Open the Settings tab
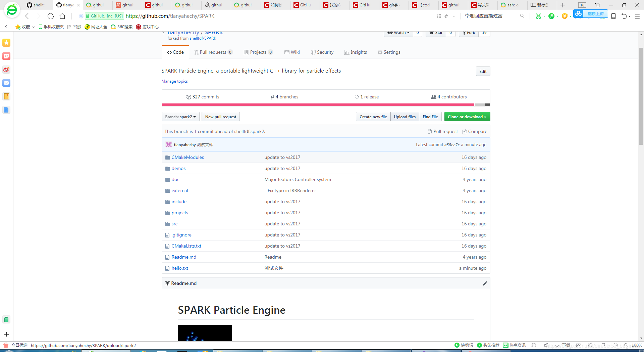This screenshot has height=352, width=644. point(389,52)
